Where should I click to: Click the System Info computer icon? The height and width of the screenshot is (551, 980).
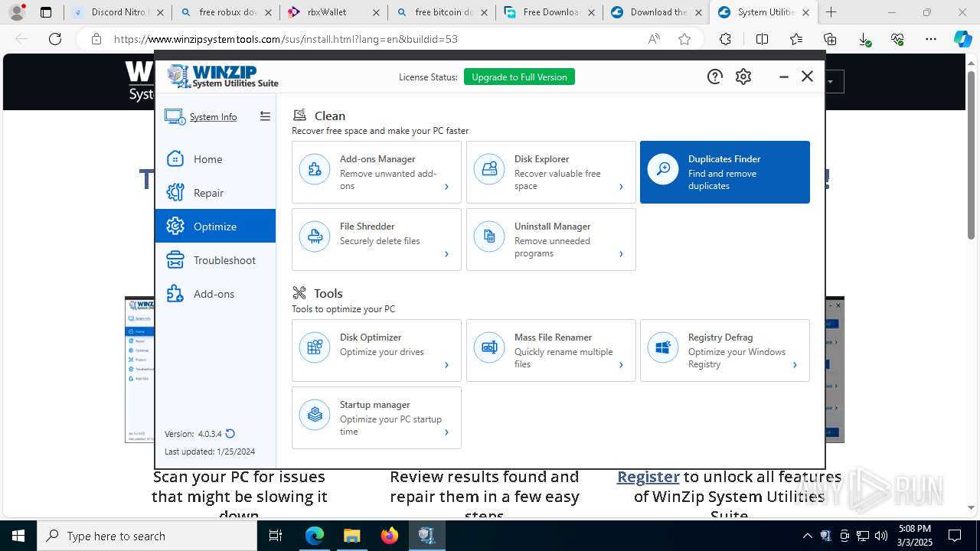tap(175, 116)
